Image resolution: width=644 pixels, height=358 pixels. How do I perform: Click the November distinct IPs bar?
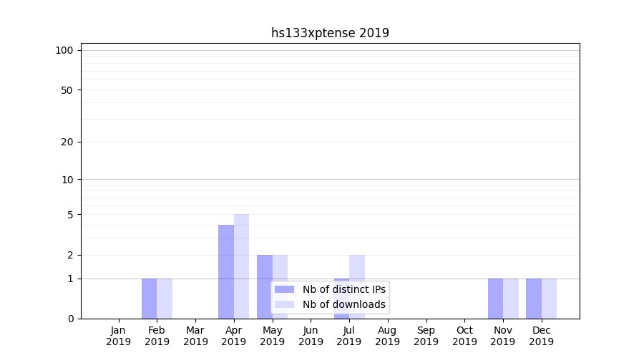(x=495, y=298)
